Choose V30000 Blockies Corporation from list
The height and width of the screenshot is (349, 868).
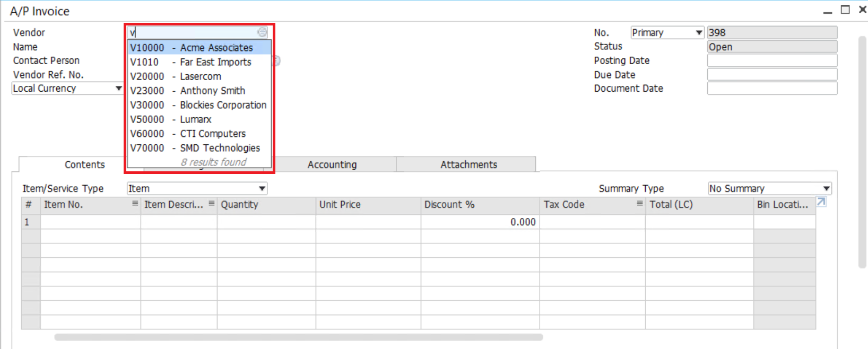(199, 105)
